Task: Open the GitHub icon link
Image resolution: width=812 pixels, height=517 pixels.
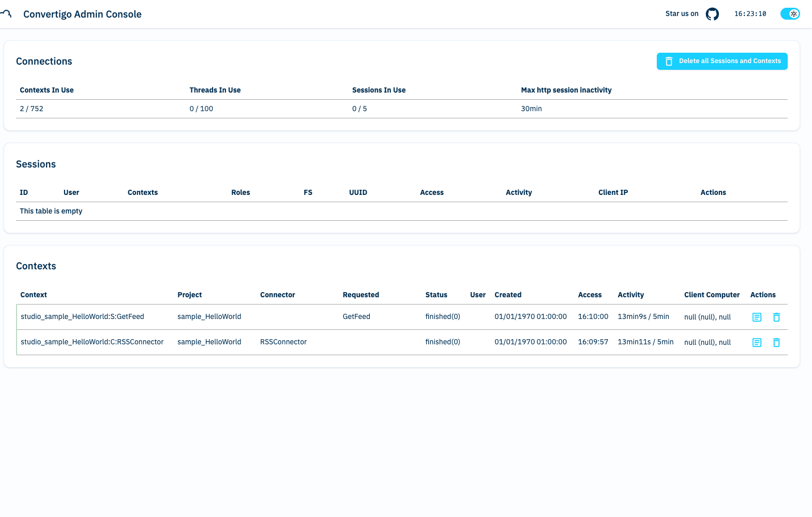Action: click(712, 14)
